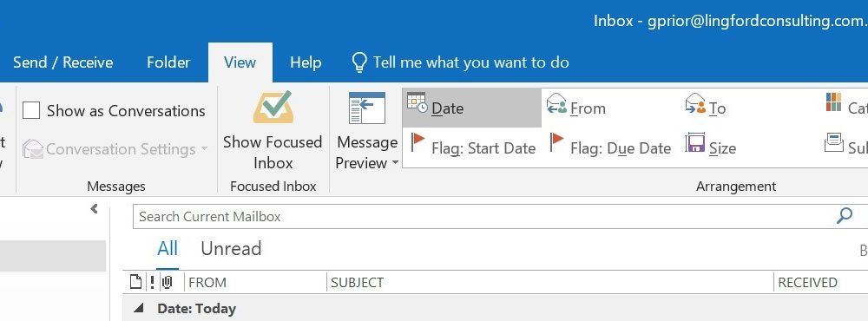Click the attachment column header icon

point(168,282)
